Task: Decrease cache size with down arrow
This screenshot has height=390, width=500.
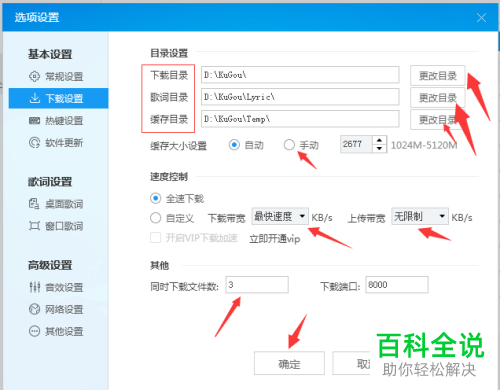Action: (x=379, y=149)
